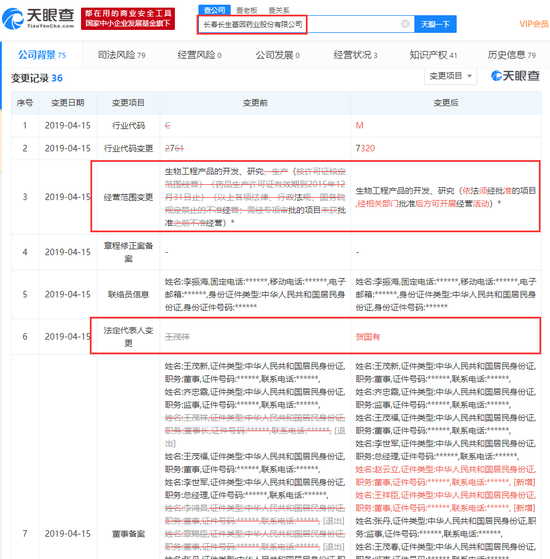Screen dimensions: 550x559
Task: Click the 序号 column header
Action: (x=25, y=103)
